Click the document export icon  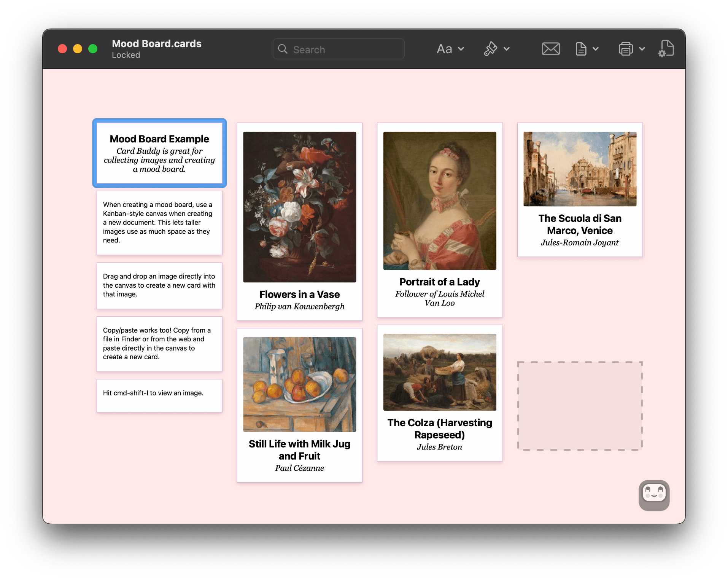coord(581,49)
